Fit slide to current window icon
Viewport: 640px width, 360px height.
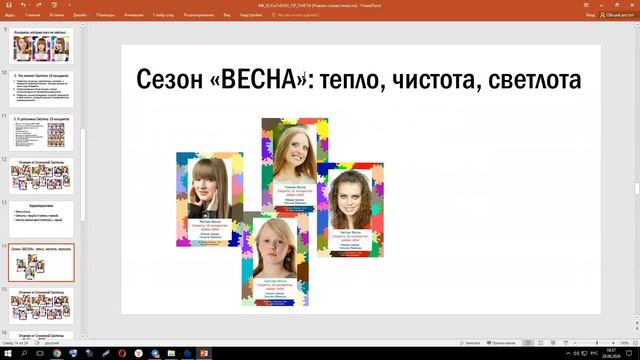pos(635,343)
